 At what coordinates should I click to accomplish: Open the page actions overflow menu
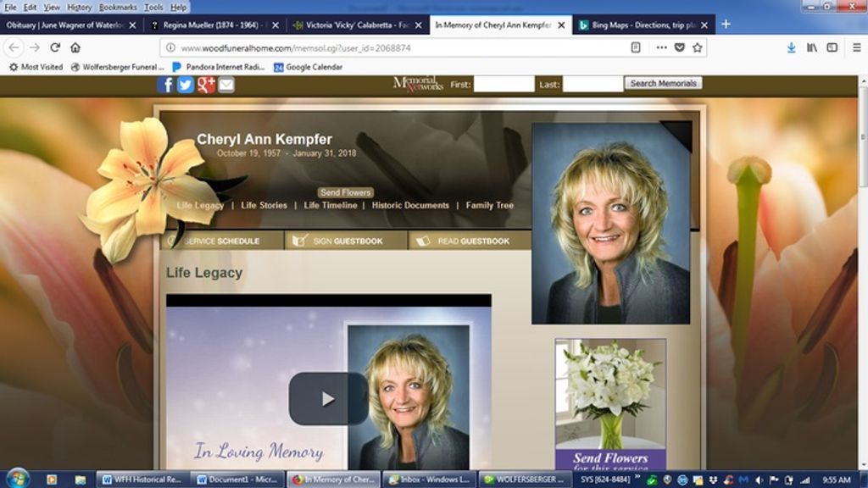click(661, 48)
